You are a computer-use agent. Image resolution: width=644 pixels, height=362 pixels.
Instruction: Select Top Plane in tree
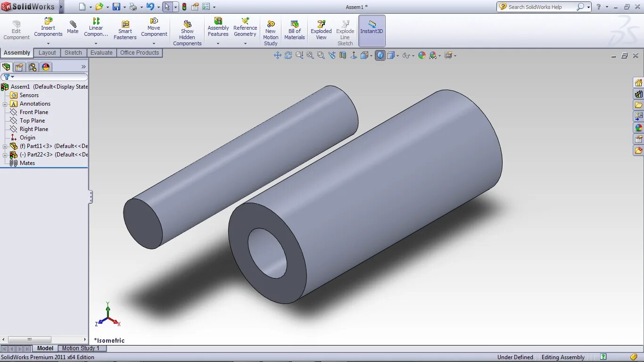pos(32,121)
